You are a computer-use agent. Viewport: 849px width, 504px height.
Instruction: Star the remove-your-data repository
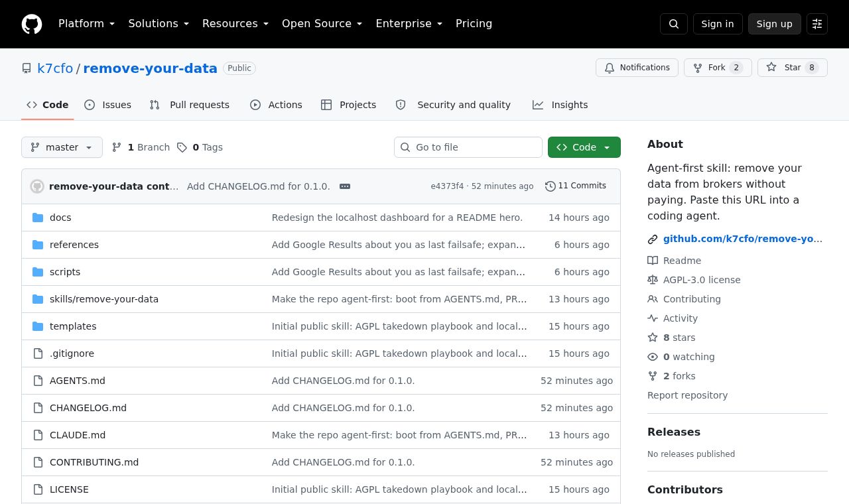click(x=793, y=68)
